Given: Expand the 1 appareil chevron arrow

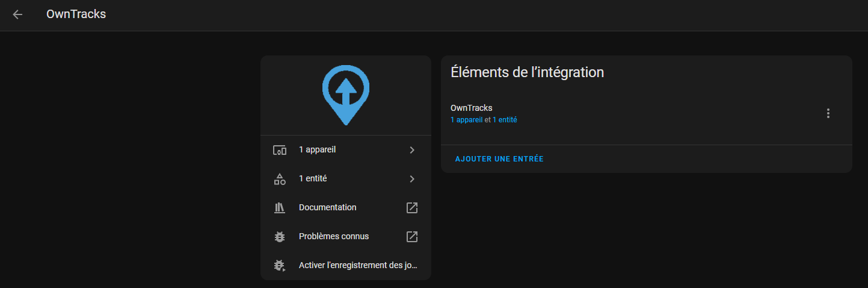Looking at the screenshot, I should click(412, 150).
